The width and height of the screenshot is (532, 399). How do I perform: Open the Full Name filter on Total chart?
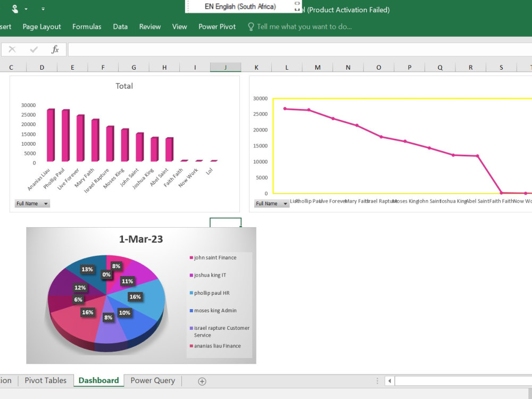pyautogui.click(x=32, y=203)
